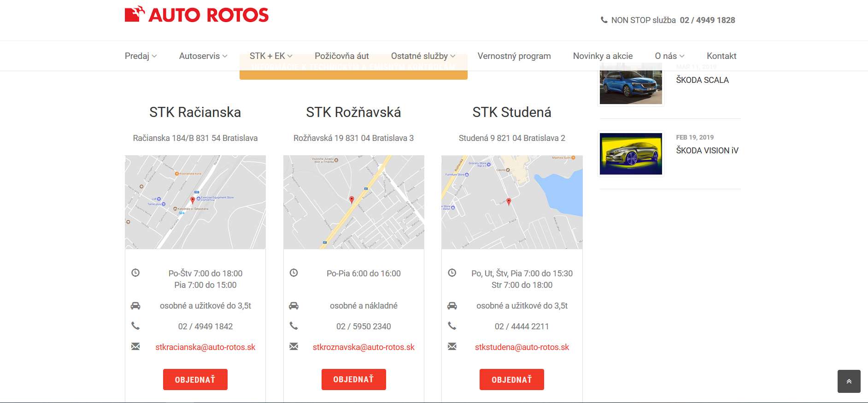
Task: Expand the Autoservis dropdown menu
Action: tap(203, 56)
